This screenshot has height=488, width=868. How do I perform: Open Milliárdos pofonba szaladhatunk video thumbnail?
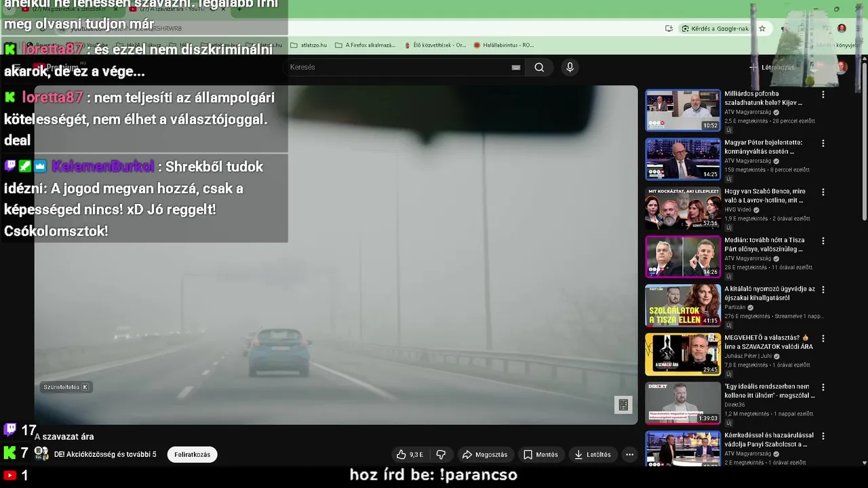[x=683, y=110]
